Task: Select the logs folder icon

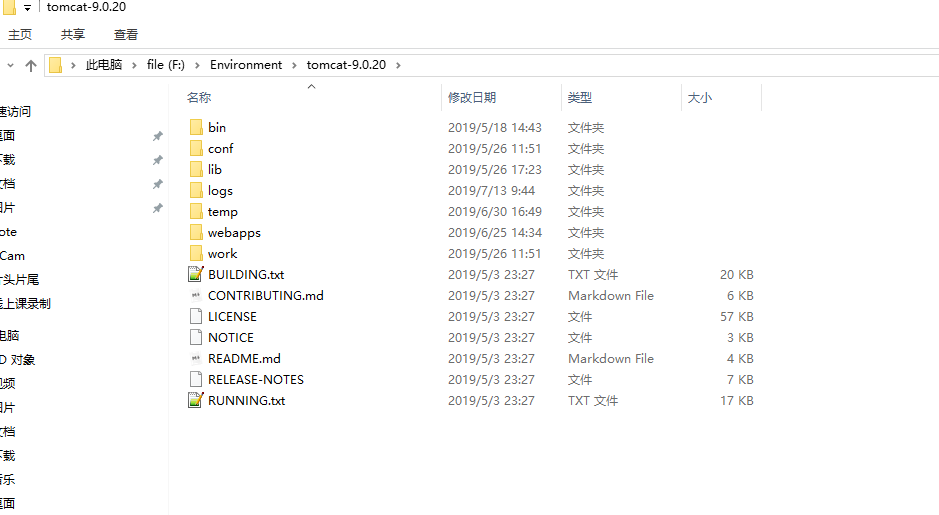Action: (x=196, y=190)
